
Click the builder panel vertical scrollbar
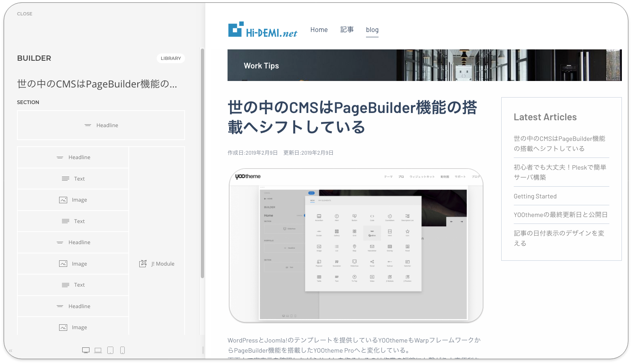tap(202, 162)
